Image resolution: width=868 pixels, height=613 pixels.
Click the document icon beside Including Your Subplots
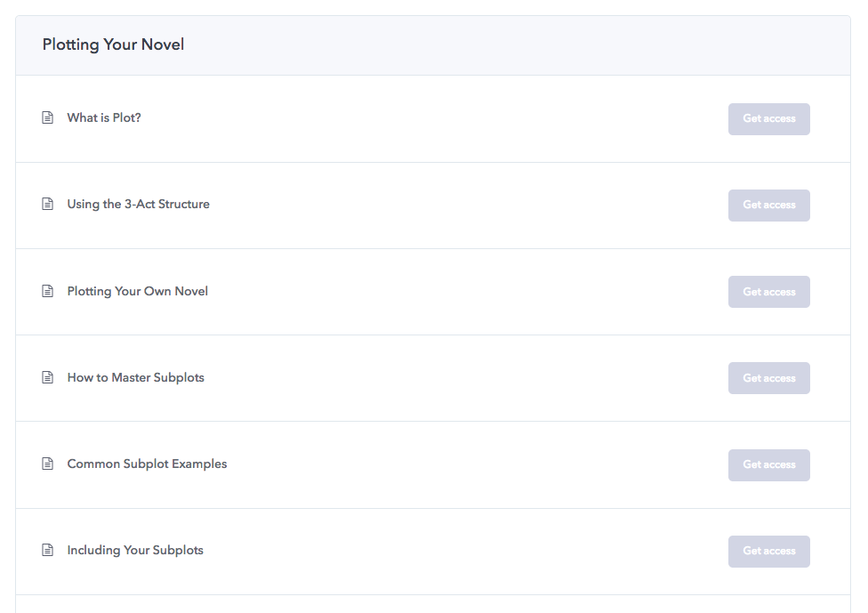[48, 550]
